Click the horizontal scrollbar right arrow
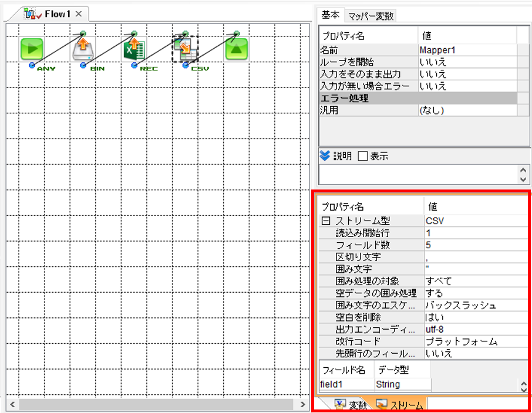The height and width of the screenshot is (413, 532). click(302, 404)
